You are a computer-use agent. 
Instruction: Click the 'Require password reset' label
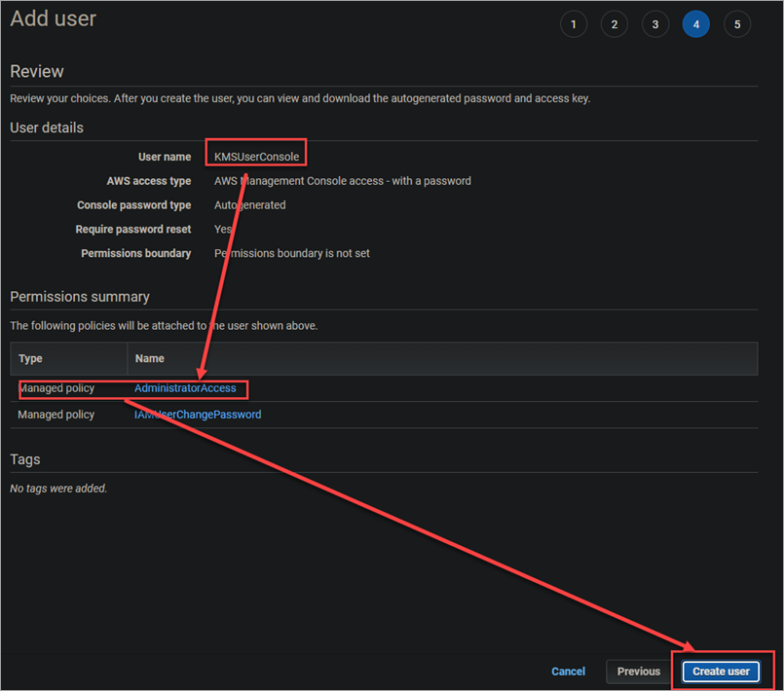tap(133, 230)
